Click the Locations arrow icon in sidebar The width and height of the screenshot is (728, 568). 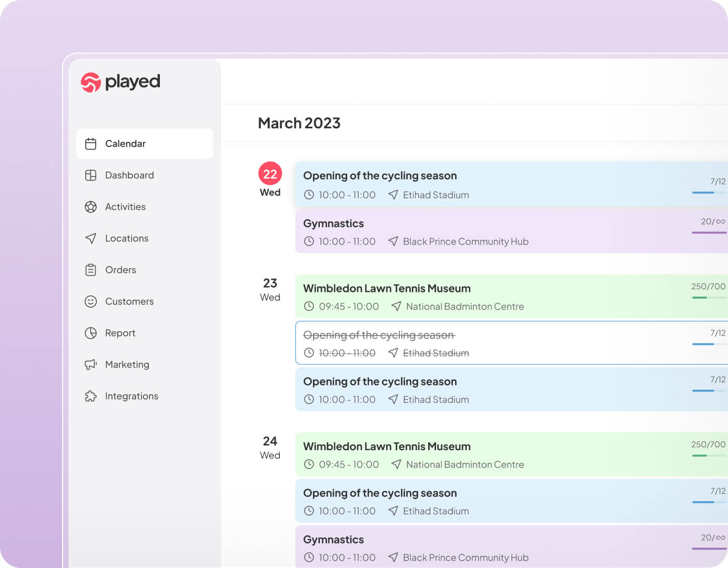coord(90,238)
